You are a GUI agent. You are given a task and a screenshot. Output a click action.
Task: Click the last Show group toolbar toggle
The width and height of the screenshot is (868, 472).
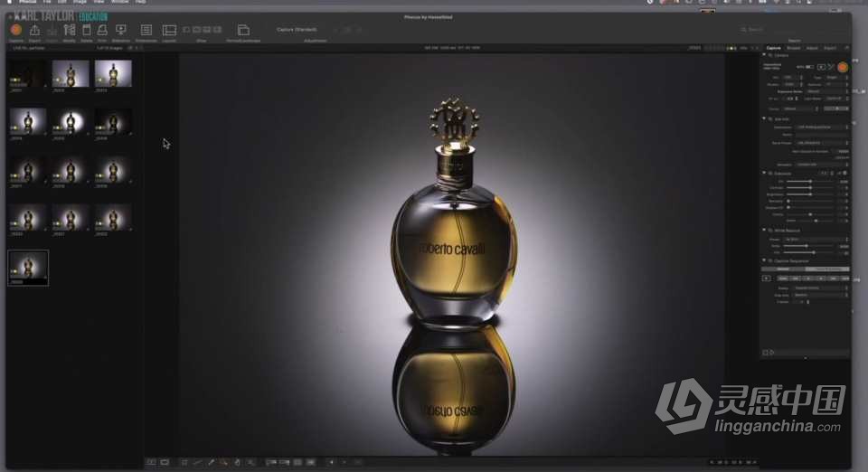[x=218, y=29]
